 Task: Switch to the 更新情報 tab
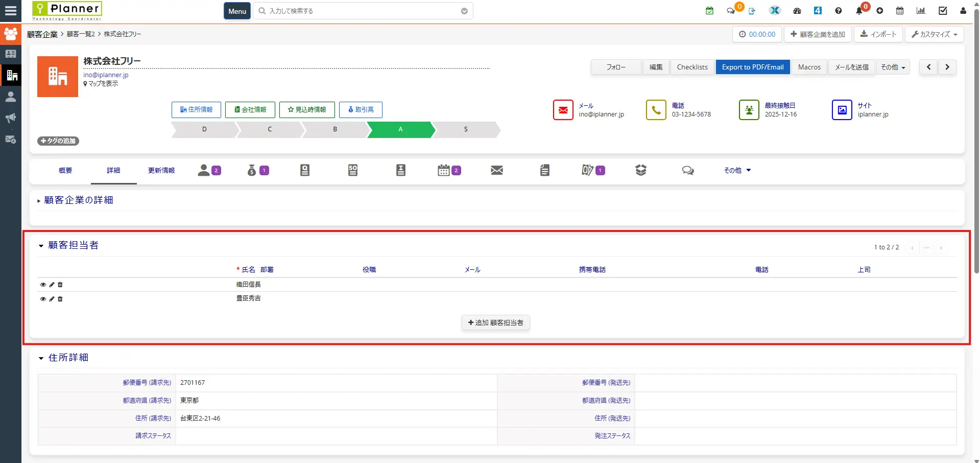(x=161, y=171)
